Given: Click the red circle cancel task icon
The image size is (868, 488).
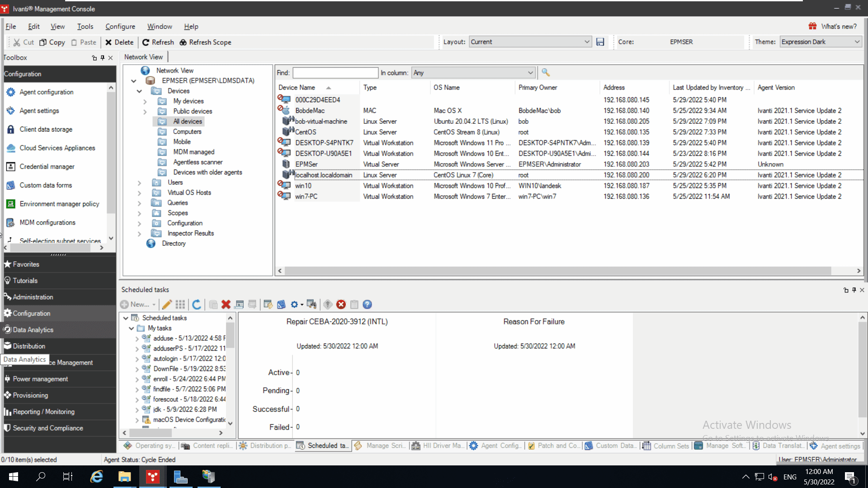Looking at the screenshot, I should tap(341, 305).
